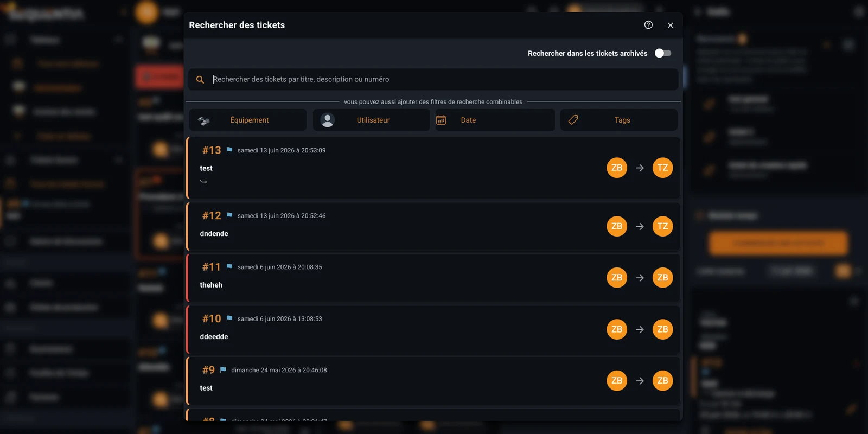Click the left ZB avatar on ticket #10
The image size is (868, 434).
pyautogui.click(x=617, y=329)
